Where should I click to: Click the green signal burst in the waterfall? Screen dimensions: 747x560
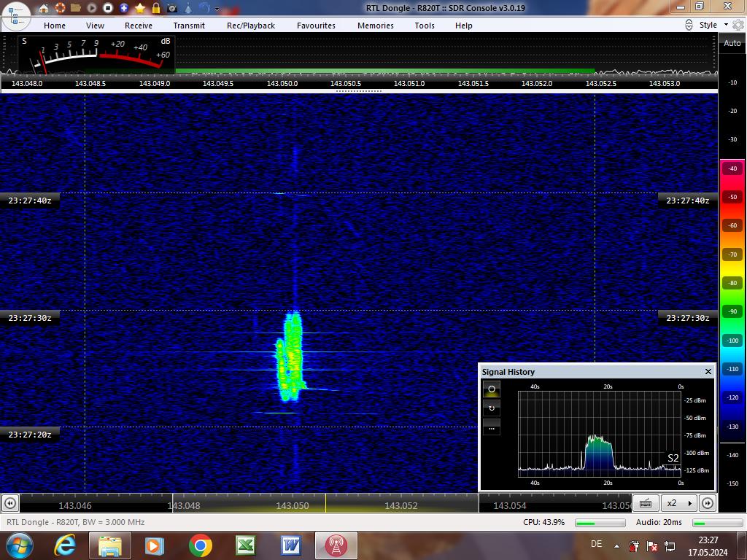point(290,356)
